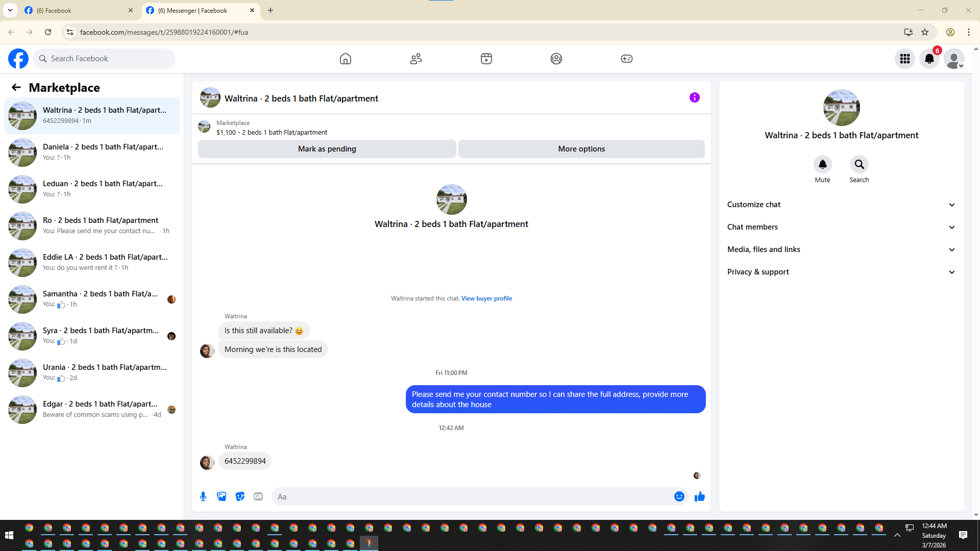Open the View buyer profile link
The width and height of the screenshot is (980, 551).
pyautogui.click(x=486, y=298)
